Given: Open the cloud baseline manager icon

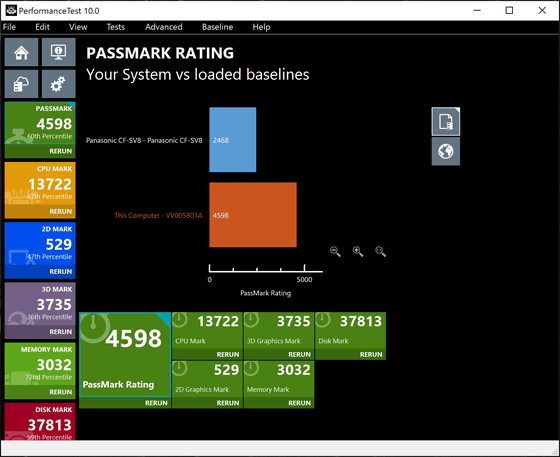Looking at the screenshot, I should pos(21,84).
